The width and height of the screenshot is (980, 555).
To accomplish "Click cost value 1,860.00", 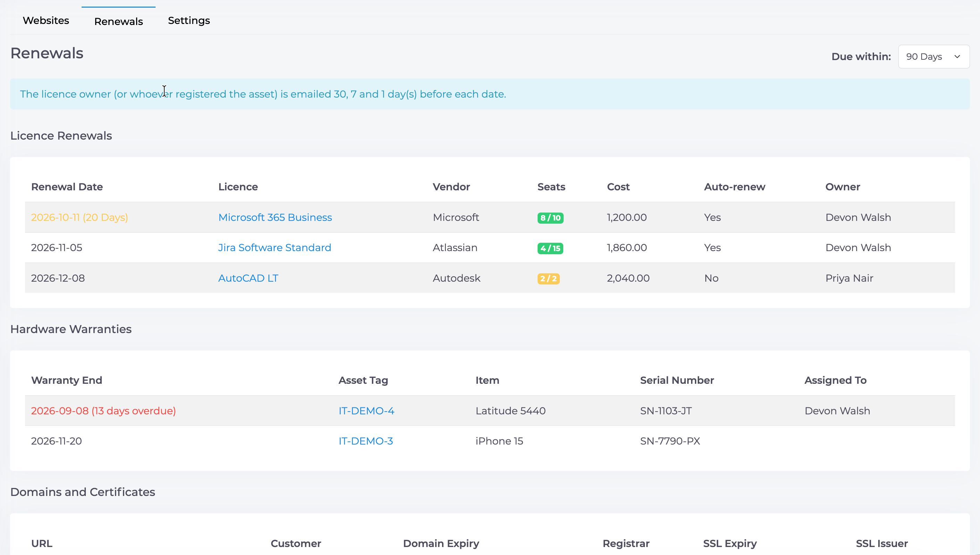I will 627,248.
